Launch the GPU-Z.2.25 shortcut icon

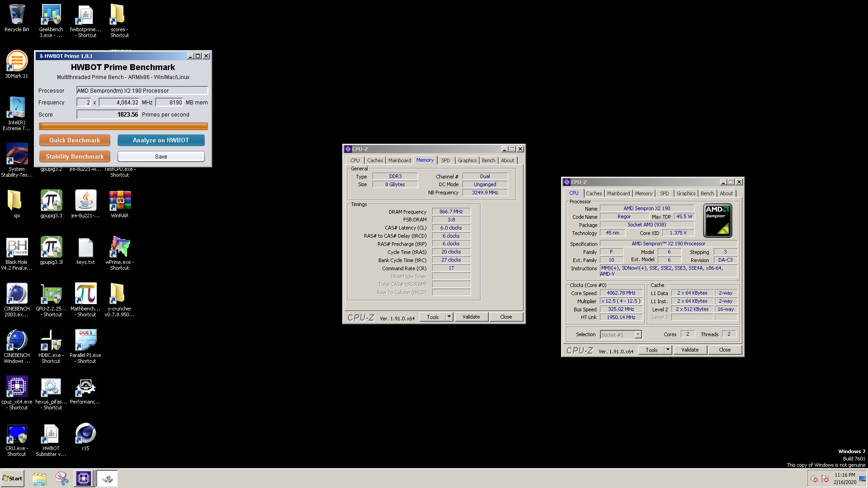pos(51,300)
